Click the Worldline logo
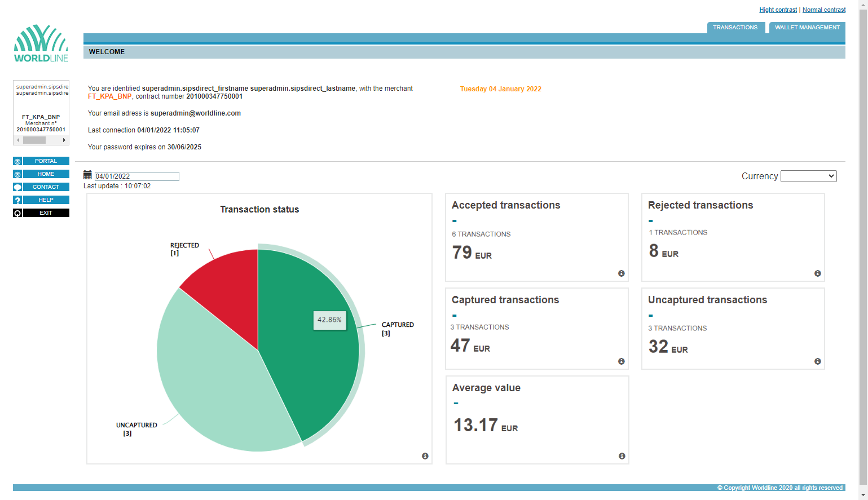Viewport: 868px width, 500px height. [41, 43]
